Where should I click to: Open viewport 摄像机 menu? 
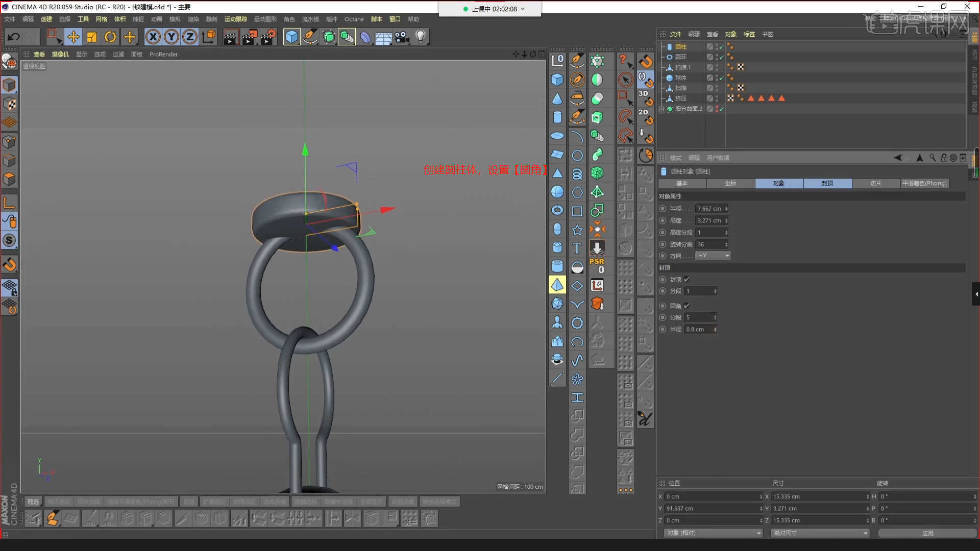click(x=60, y=54)
